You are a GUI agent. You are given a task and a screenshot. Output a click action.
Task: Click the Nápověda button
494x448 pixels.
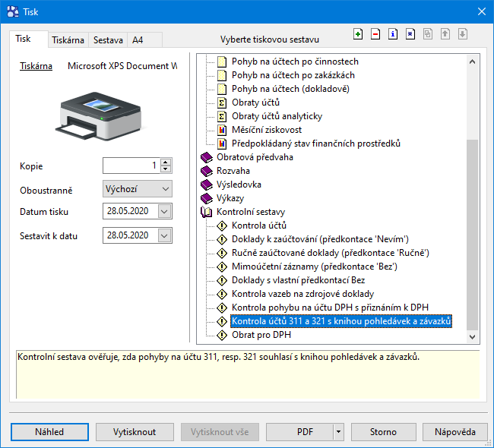point(455,431)
